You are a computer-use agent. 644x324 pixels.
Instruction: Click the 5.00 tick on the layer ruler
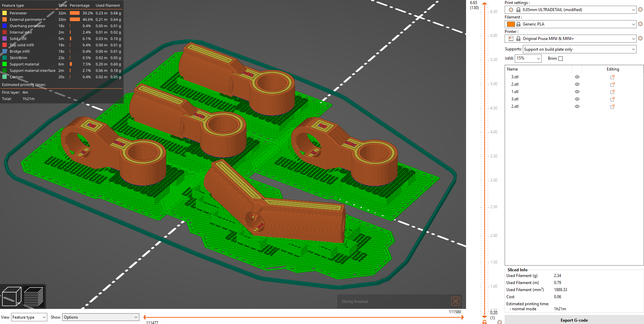(494, 84)
